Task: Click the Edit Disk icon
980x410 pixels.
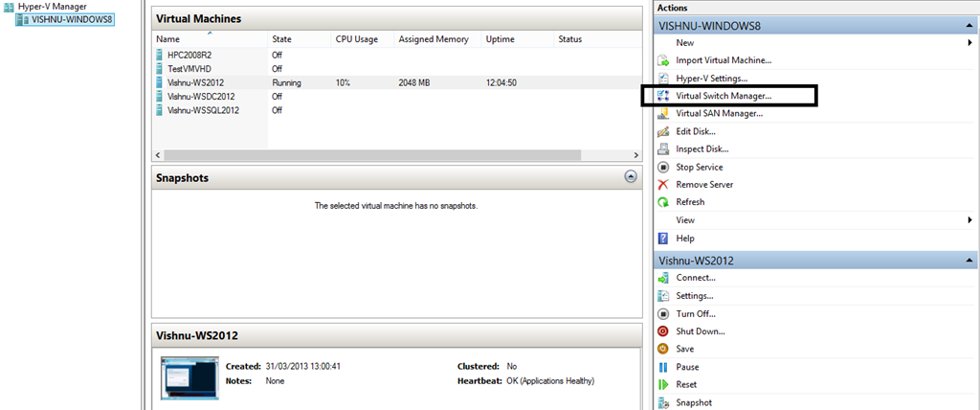Action: [663, 131]
